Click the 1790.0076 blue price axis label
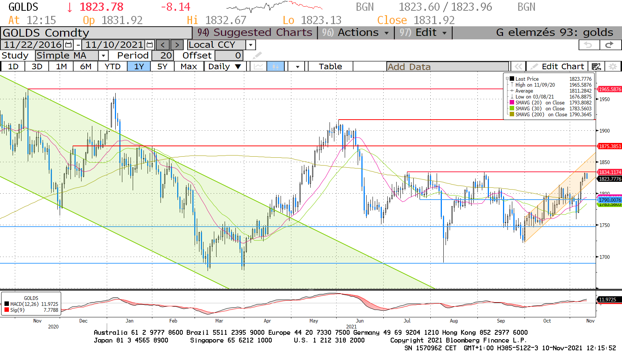 pyautogui.click(x=610, y=200)
